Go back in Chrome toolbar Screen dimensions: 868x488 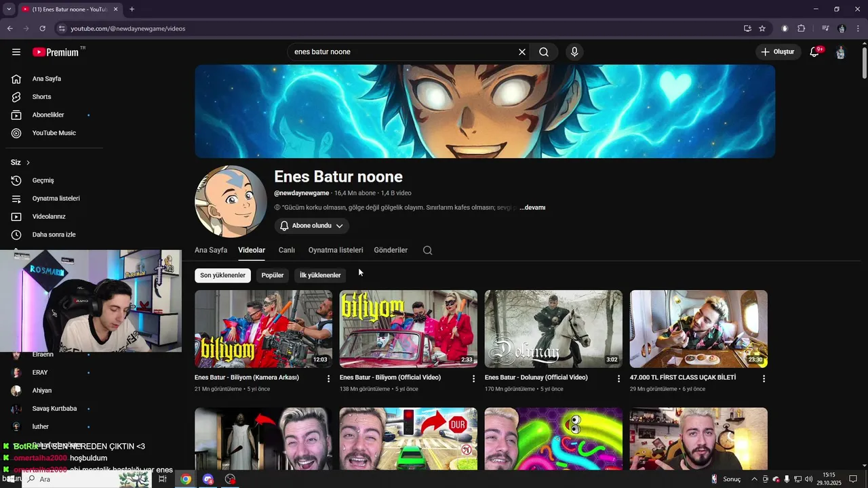tap(9, 28)
